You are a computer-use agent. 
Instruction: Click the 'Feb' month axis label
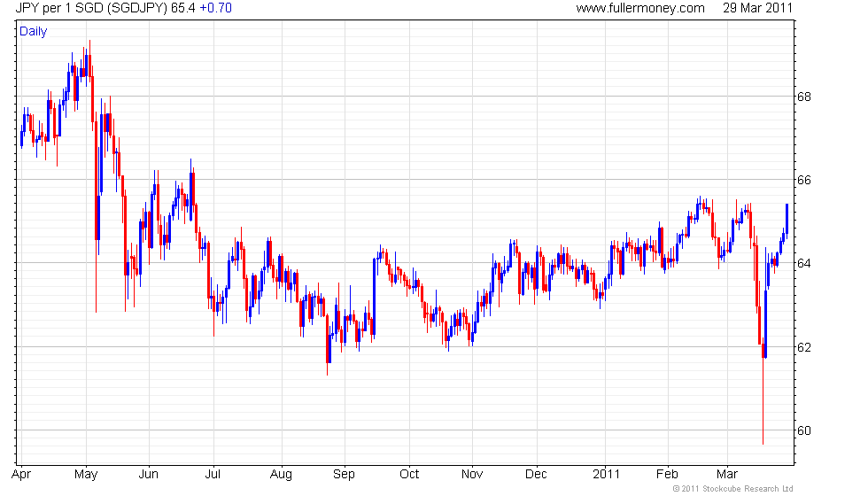(x=667, y=475)
